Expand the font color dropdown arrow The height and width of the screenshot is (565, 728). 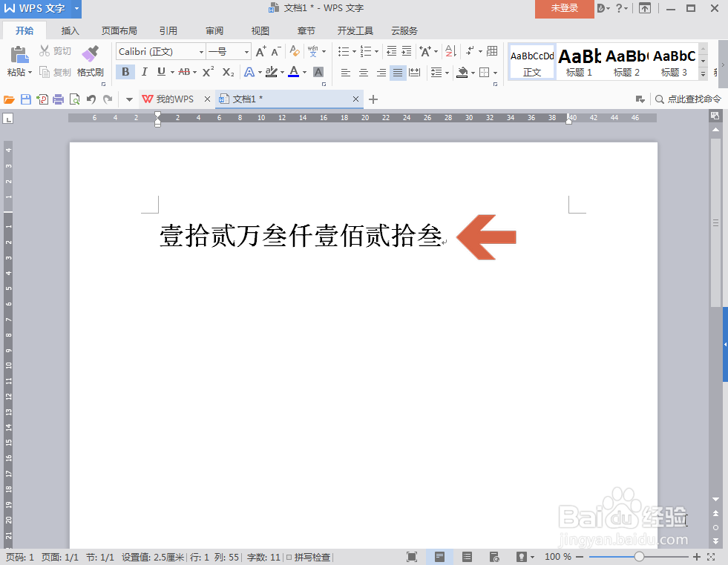304,72
